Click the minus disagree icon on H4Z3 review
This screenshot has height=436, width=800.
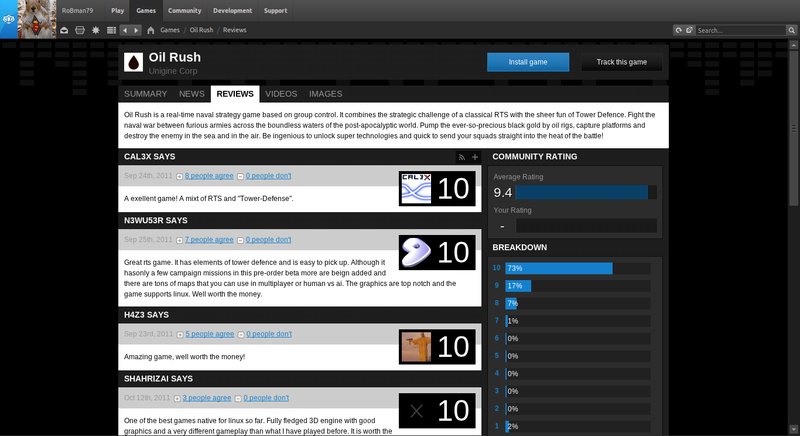(x=241, y=335)
